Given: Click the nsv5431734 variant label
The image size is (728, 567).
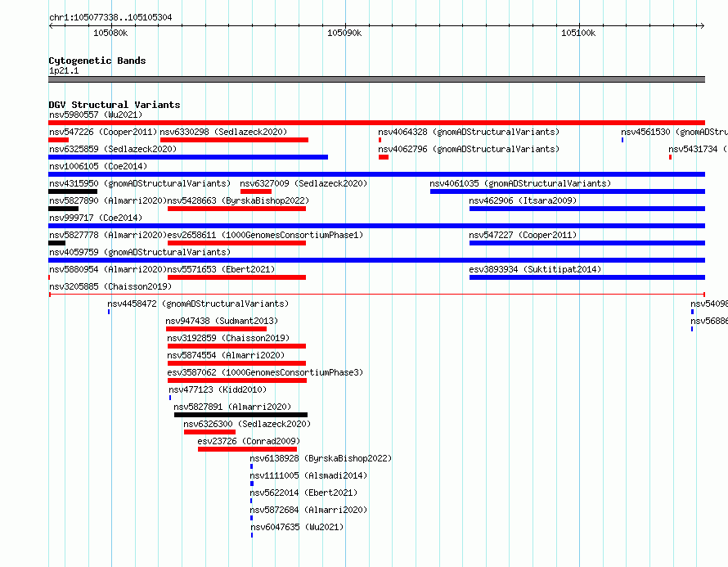Looking at the screenshot, I should pos(698,149).
